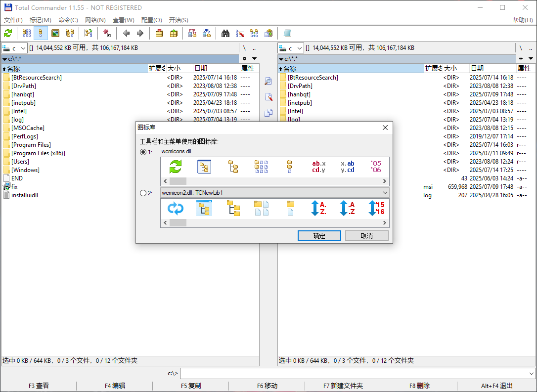Click the folder tree icon with green arrow
This screenshot has width=537, height=392.
pyautogui.click(x=89, y=33)
